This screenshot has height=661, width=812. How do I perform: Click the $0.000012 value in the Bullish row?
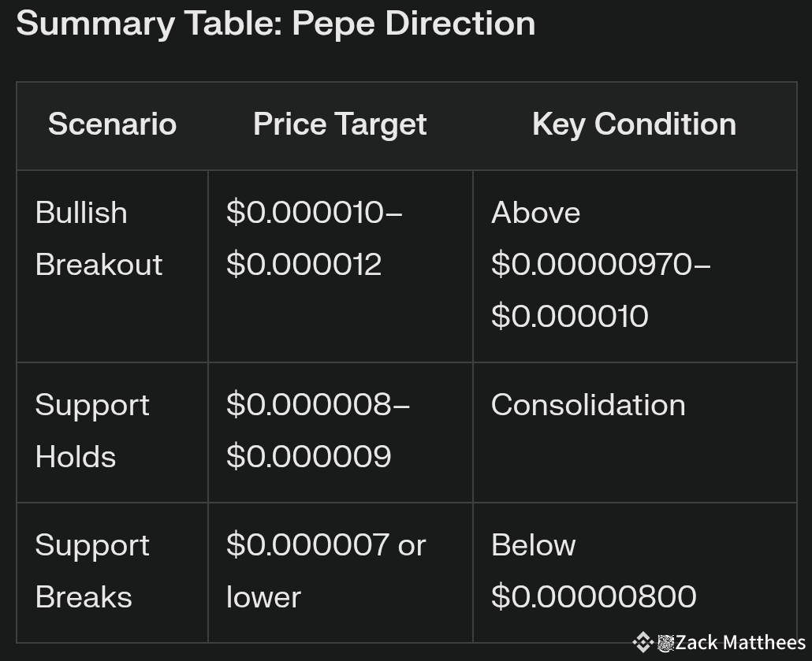(304, 265)
